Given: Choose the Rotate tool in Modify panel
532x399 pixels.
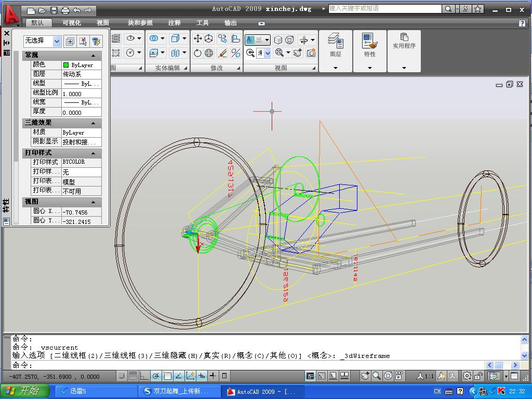Looking at the screenshot, I should click(x=198, y=53).
